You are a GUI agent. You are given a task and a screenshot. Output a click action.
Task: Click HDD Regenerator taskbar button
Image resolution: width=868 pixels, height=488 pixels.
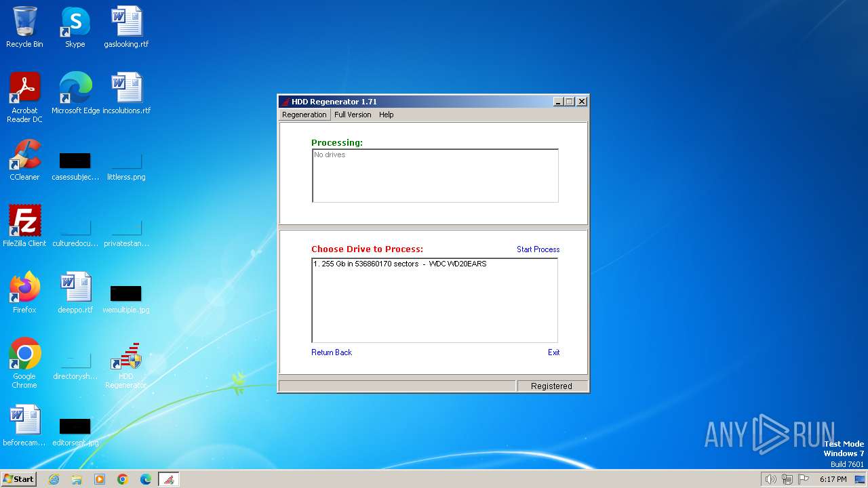pyautogui.click(x=169, y=479)
